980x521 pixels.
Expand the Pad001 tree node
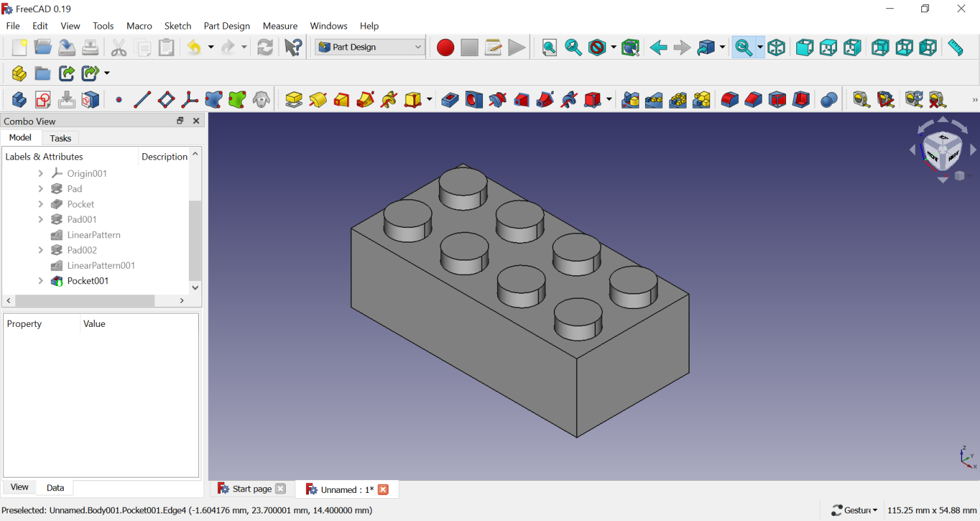41,220
